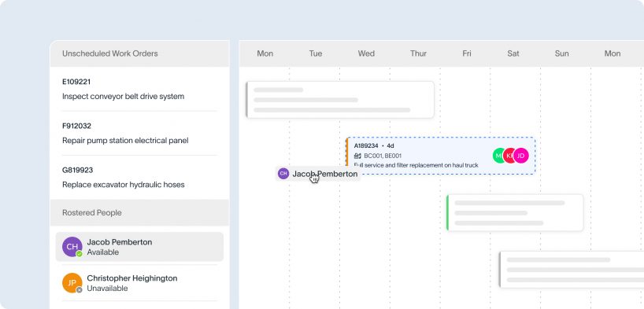The height and width of the screenshot is (309, 644).
Task: Open the placeholder card under Sat at the lower right
Action: click(572, 270)
